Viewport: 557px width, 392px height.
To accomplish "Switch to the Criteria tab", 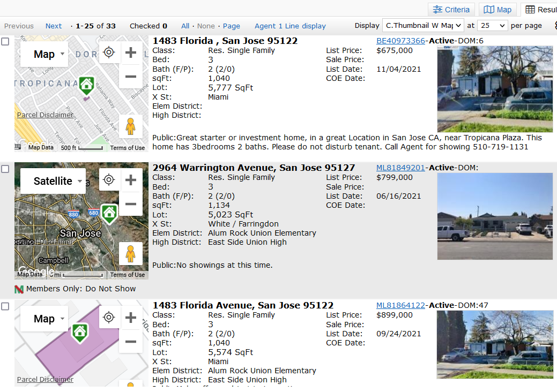I will tap(451, 10).
